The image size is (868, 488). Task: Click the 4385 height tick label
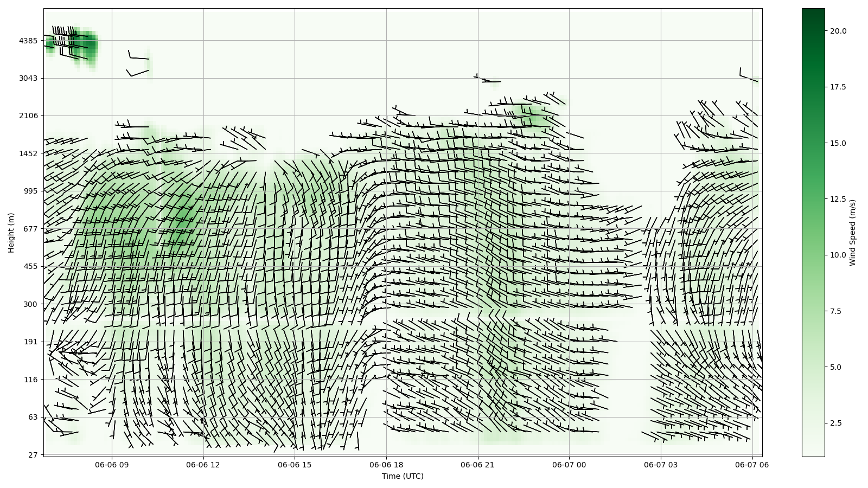[28, 41]
